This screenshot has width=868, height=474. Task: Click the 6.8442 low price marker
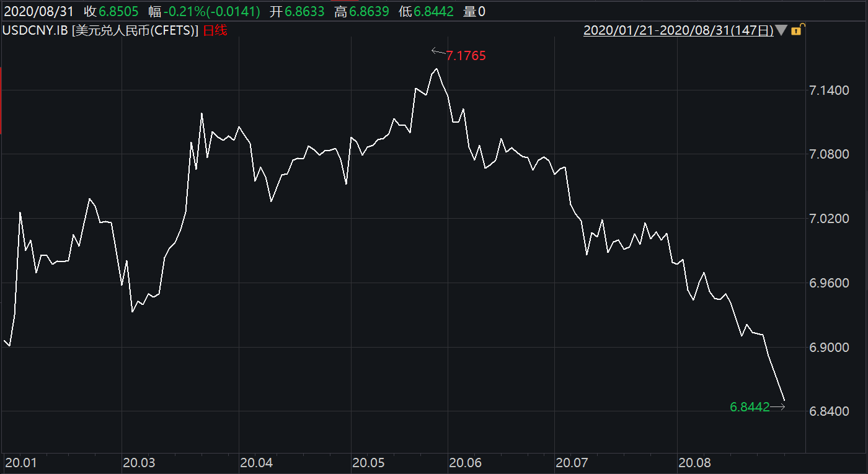pyautogui.click(x=750, y=407)
